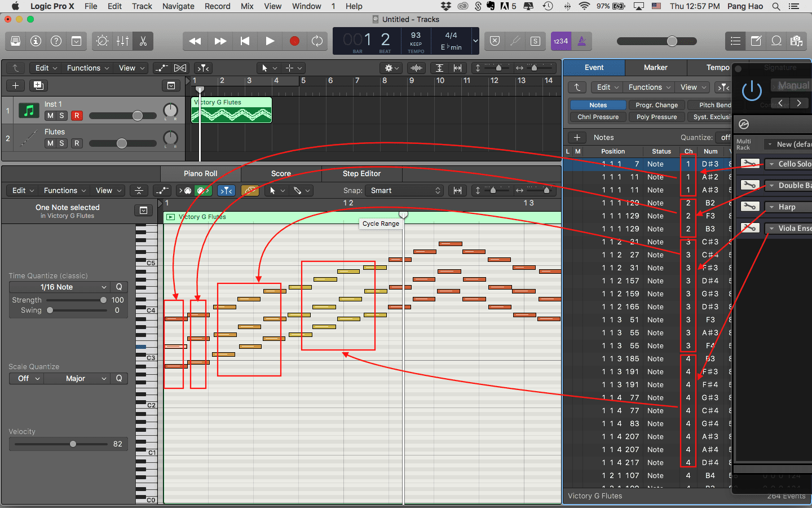
Task: Click the Time Quantize Q button
Action: point(119,287)
